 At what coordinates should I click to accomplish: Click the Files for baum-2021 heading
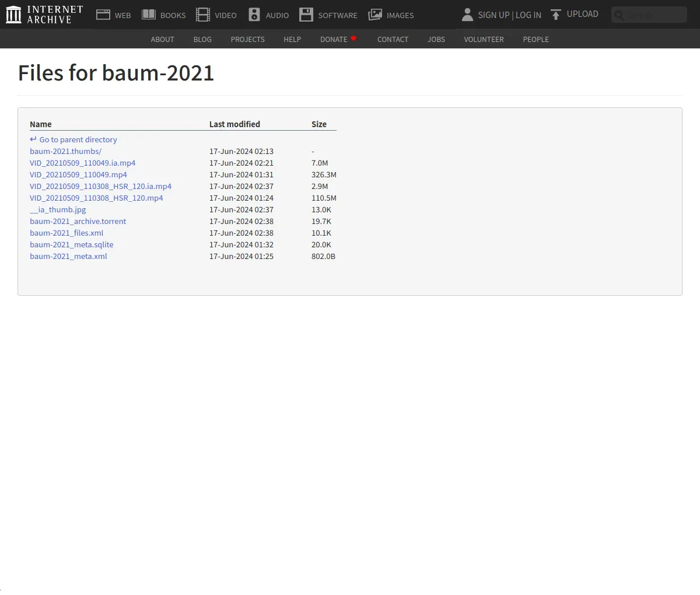(x=116, y=73)
